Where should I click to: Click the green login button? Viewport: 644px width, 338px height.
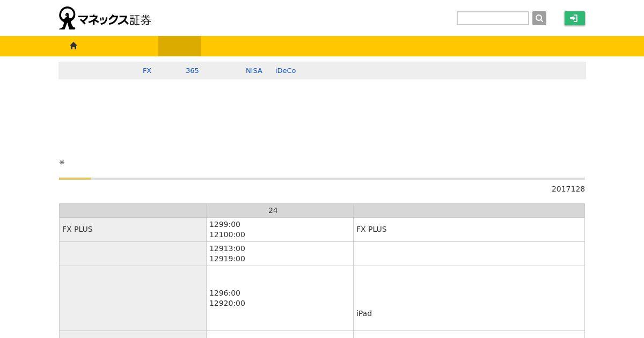tap(575, 18)
